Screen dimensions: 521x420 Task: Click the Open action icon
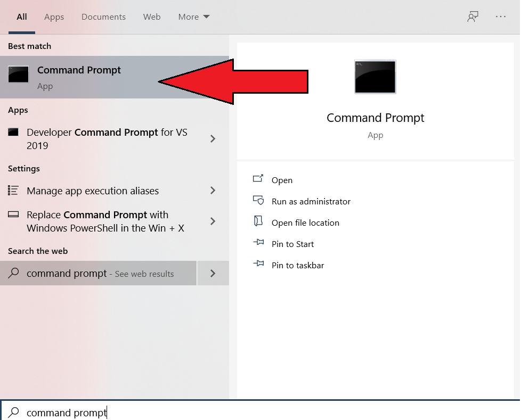click(x=258, y=179)
